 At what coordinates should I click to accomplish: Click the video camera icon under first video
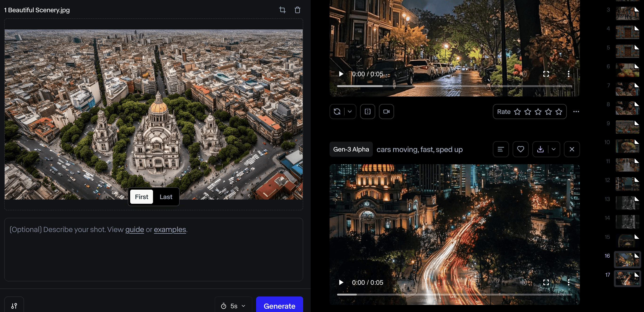point(386,112)
